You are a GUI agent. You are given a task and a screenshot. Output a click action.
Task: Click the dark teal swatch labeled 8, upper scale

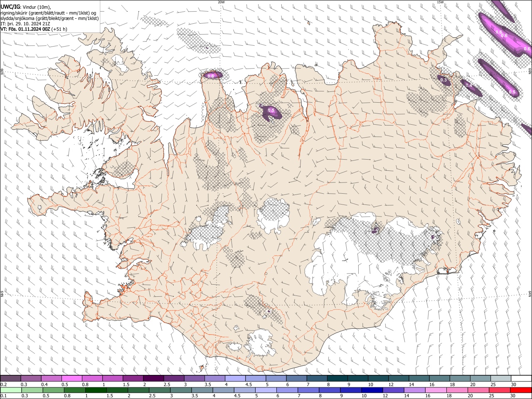[x=337, y=379]
